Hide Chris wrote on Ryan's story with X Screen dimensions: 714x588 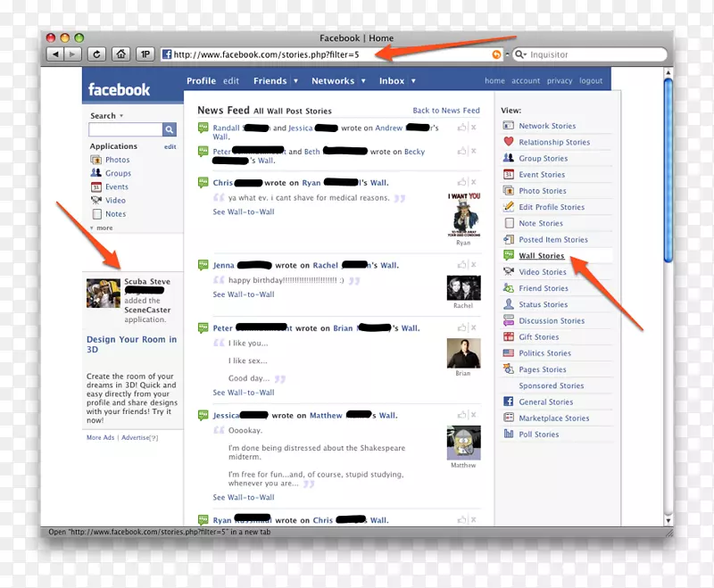474,182
